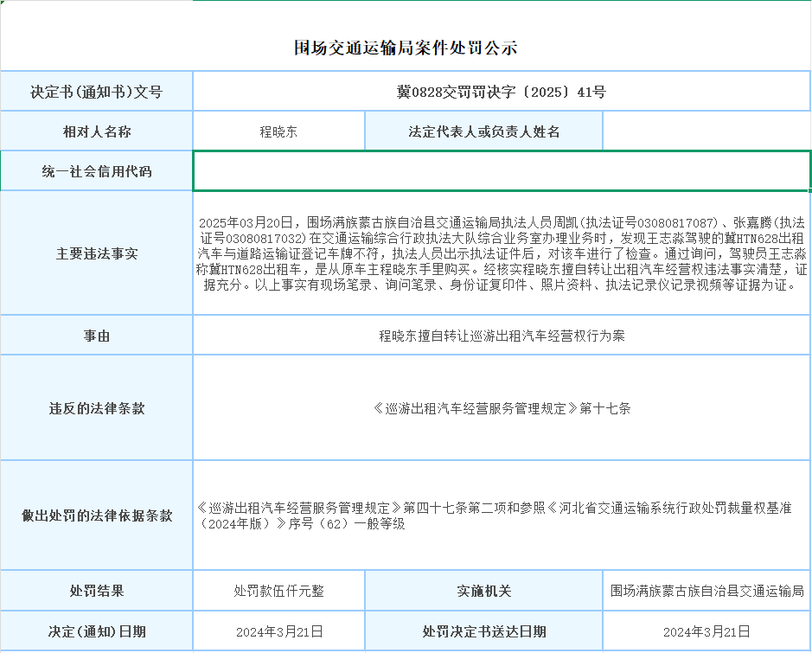Select the 统一社会信用代码 label cell
The image size is (812, 653).
(96, 171)
